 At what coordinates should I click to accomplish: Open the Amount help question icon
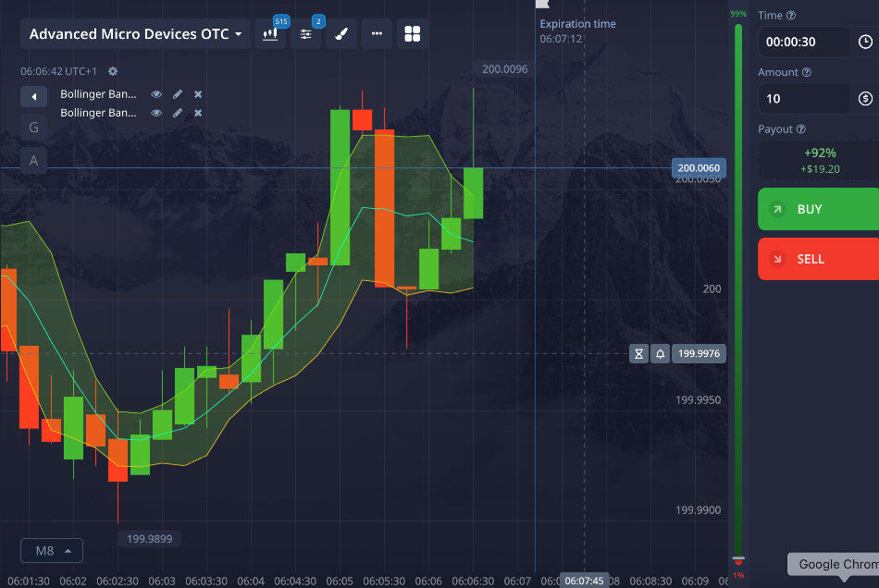(x=807, y=72)
